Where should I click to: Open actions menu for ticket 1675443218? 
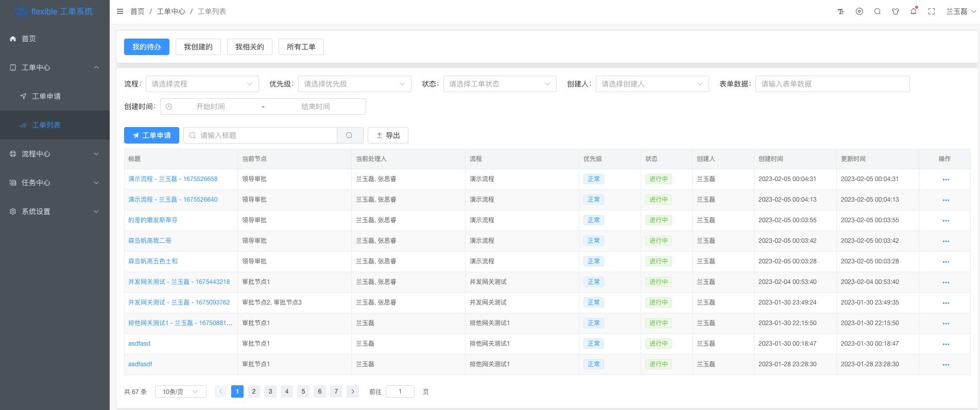[945, 282]
